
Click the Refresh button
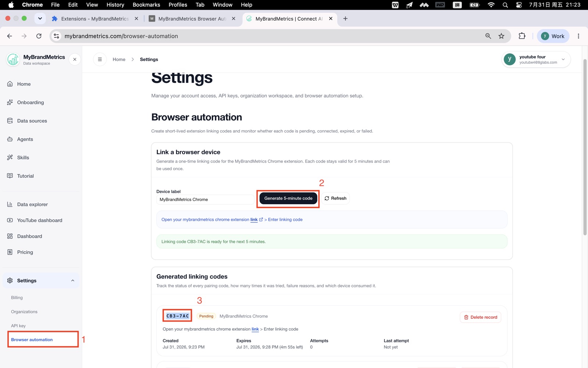tap(336, 198)
